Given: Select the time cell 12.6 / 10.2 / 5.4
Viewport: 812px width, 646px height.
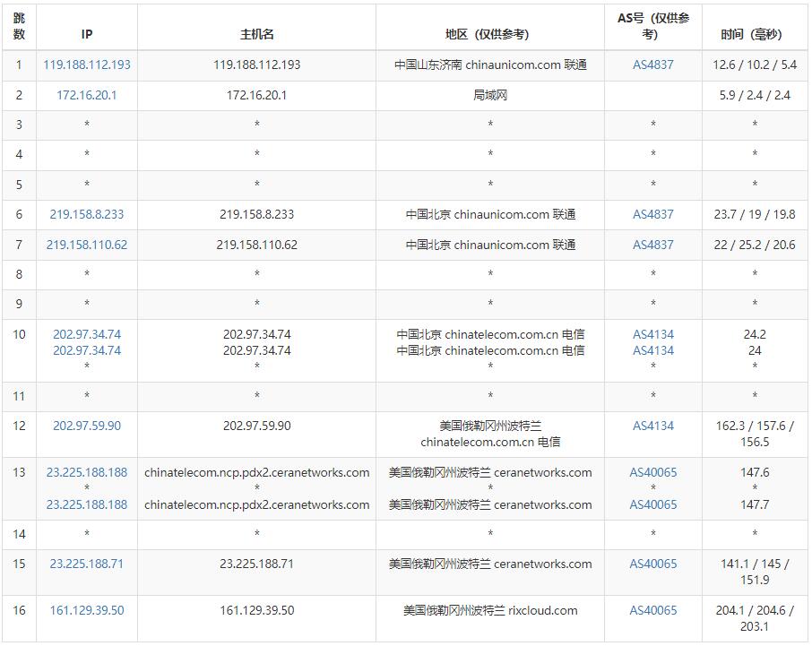Looking at the screenshot, I should click(755, 65).
